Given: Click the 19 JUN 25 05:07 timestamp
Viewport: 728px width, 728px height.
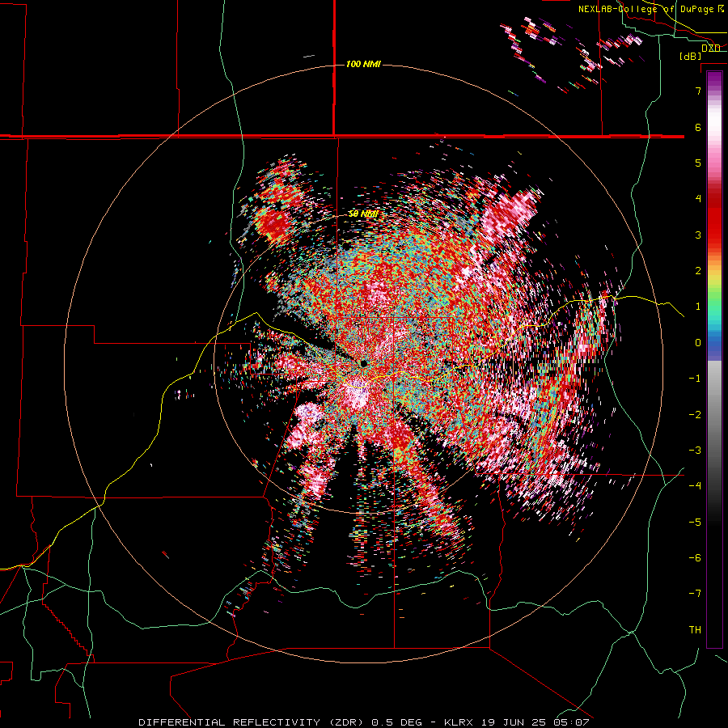Looking at the screenshot, I should tap(534, 722).
